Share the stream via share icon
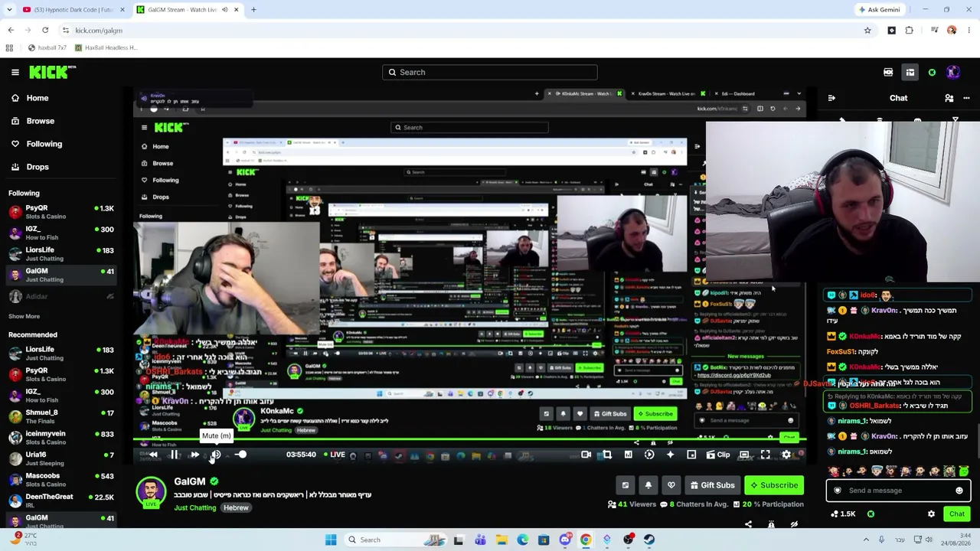This screenshot has height=551, width=980. 748,524
